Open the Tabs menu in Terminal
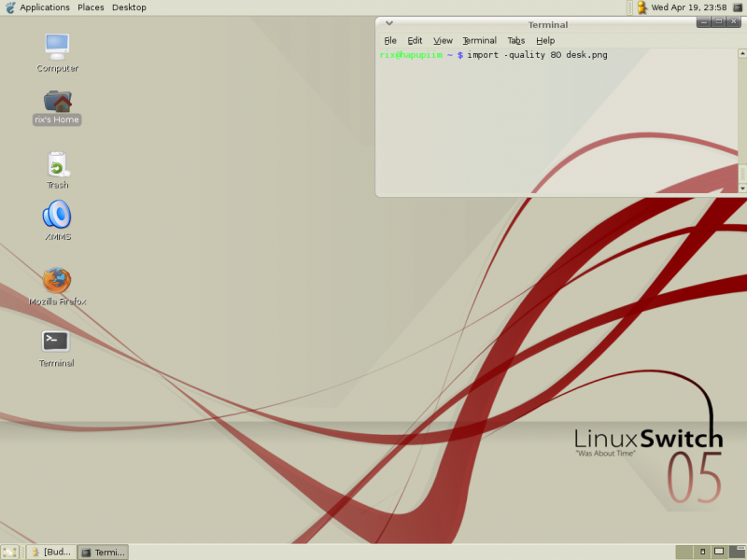This screenshot has height=560, width=747. click(x=516, y=40)
